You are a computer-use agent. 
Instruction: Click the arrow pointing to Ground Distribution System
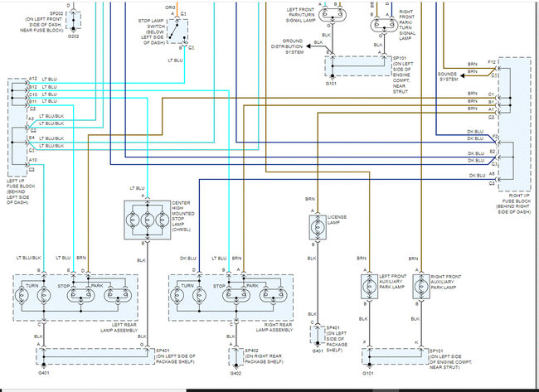pos(309,46)
